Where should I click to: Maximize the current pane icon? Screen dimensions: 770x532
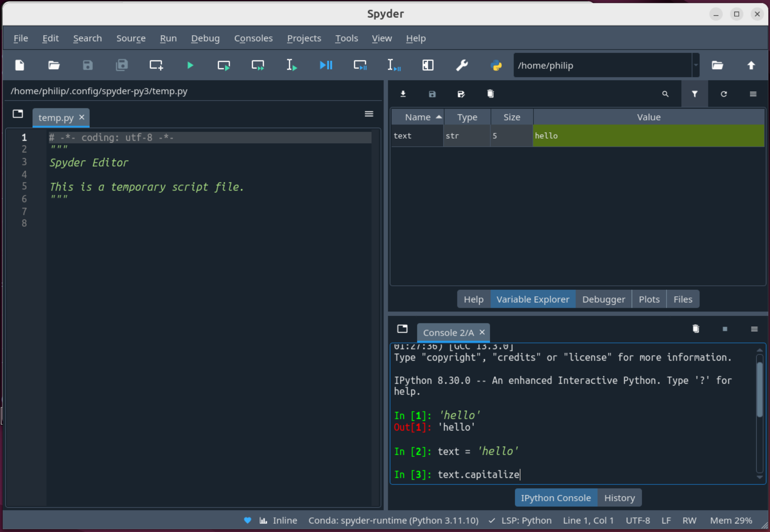428,65
